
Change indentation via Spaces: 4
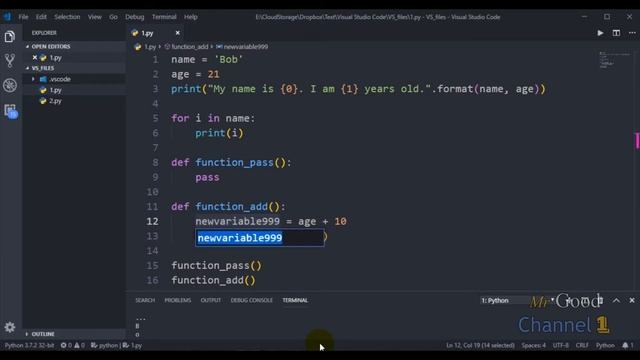coord(533,345)
